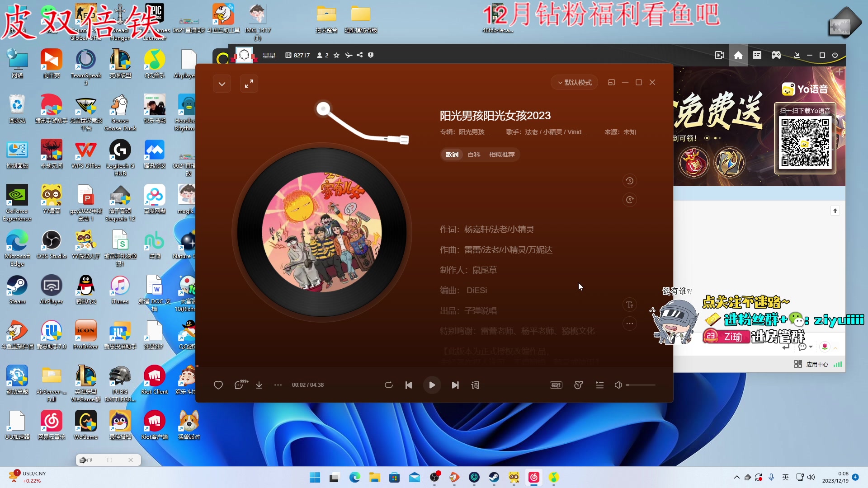Open File Explorer from taskbar
Screen dimensions: 868x488
pyautogui.click(x=375, y=477)
